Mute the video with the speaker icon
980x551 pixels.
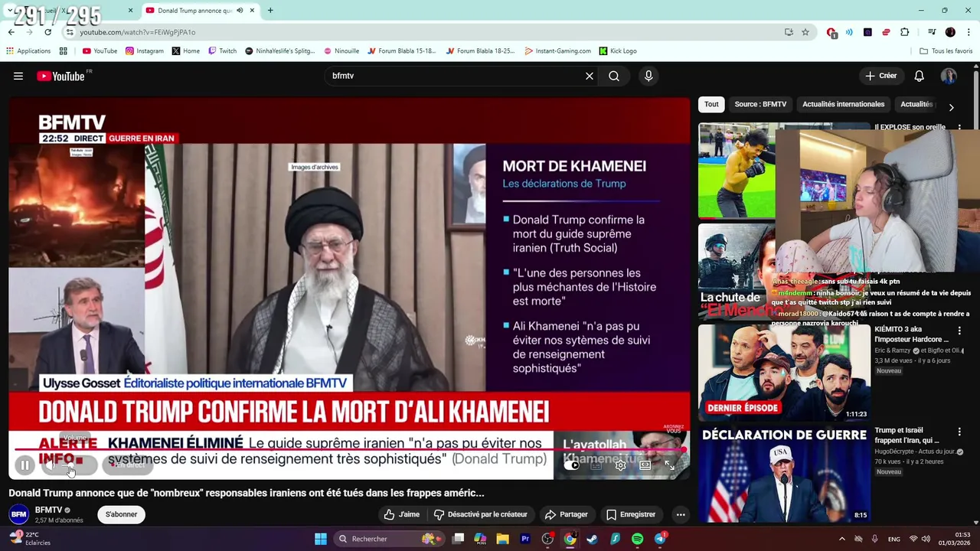coord(52,465)
